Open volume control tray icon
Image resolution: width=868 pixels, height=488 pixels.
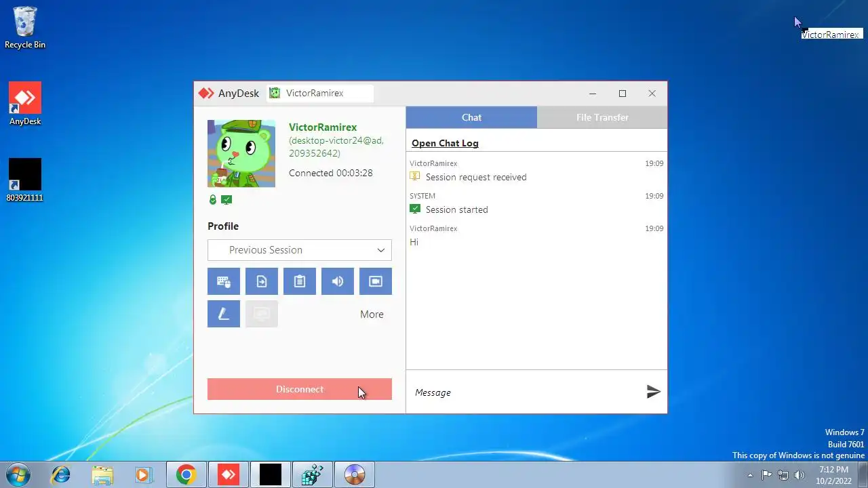click(800, 475)
